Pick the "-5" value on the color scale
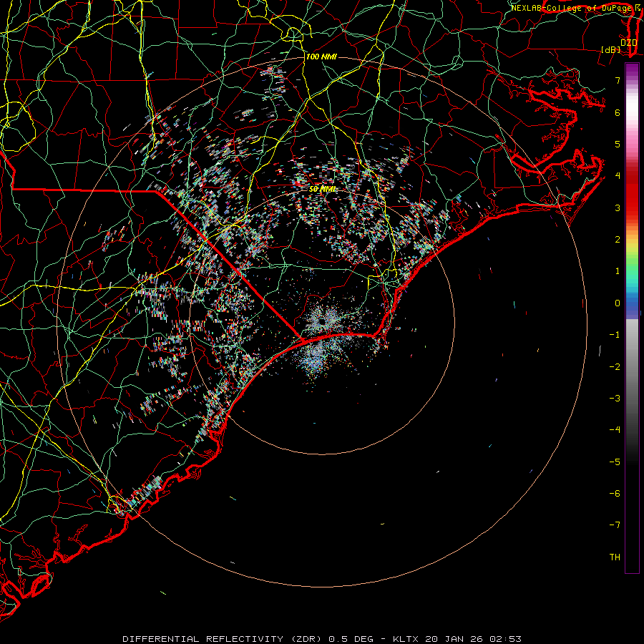 615,462
